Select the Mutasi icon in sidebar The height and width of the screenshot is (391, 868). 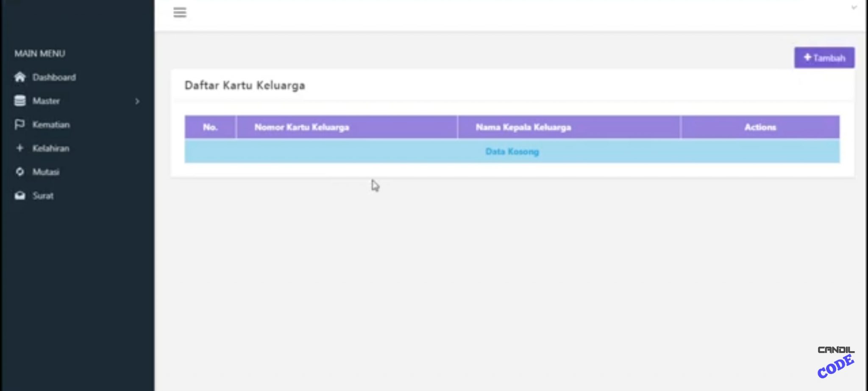point(19,172)
